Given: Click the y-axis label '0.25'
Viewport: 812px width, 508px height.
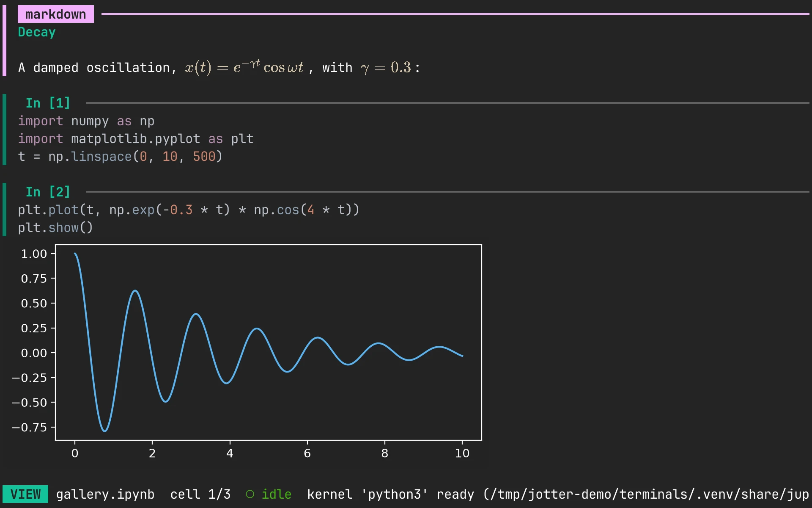Looking at the screenshot, I should tap(34, 328).
